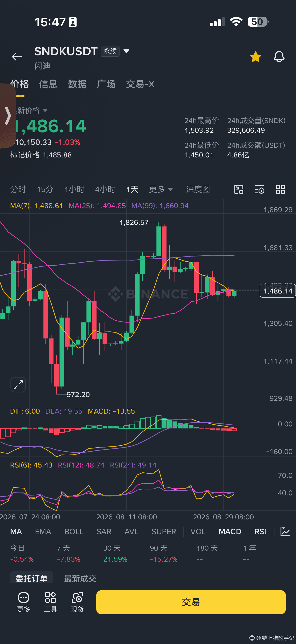296x644 pixels.
Task: Open price alert bell icon
Action: coord(279,57)
